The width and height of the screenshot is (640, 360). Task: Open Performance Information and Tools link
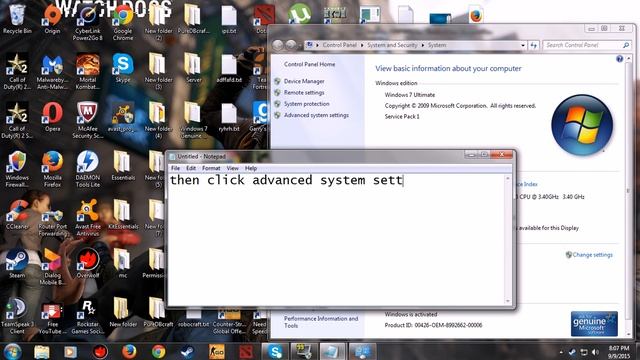coord(321,322)
